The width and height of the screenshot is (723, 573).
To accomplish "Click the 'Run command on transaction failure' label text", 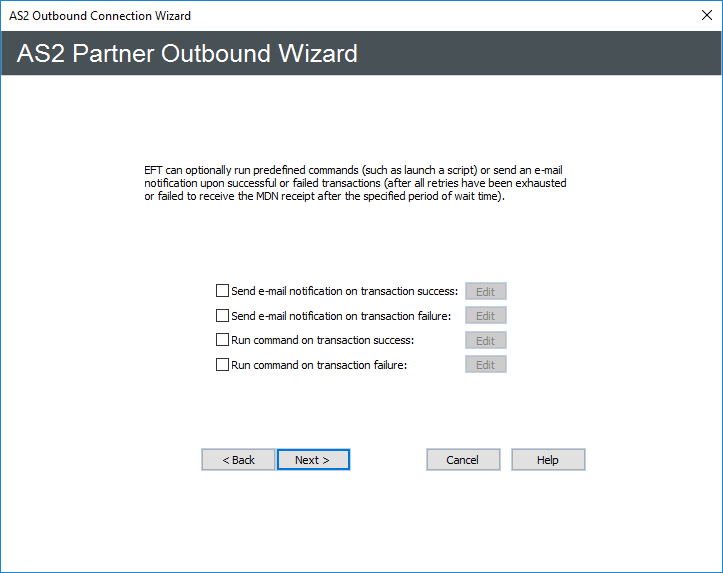I will (319, 365).
